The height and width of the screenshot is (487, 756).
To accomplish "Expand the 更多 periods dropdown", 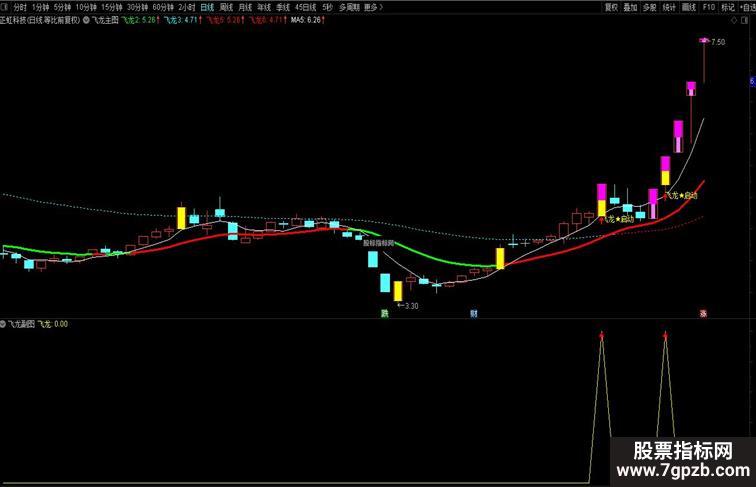I will 373,7.
